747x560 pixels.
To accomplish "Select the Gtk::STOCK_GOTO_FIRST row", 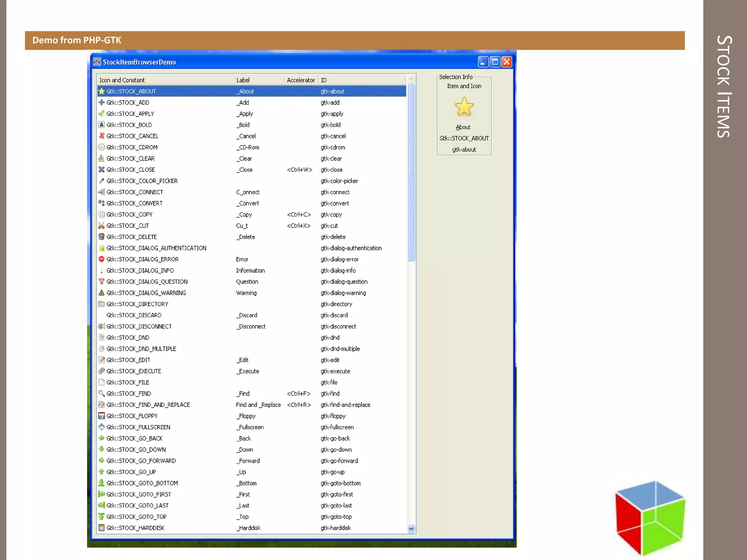I will 252,494.
